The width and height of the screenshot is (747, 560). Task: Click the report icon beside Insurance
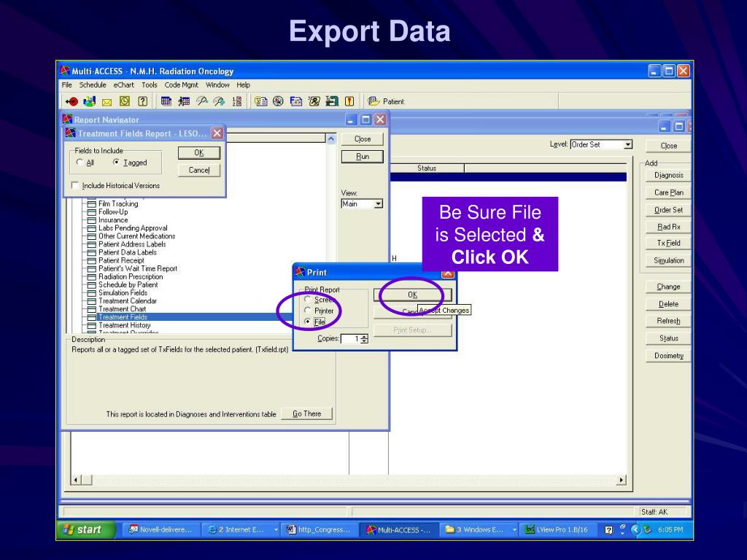(x=91, y=220)
